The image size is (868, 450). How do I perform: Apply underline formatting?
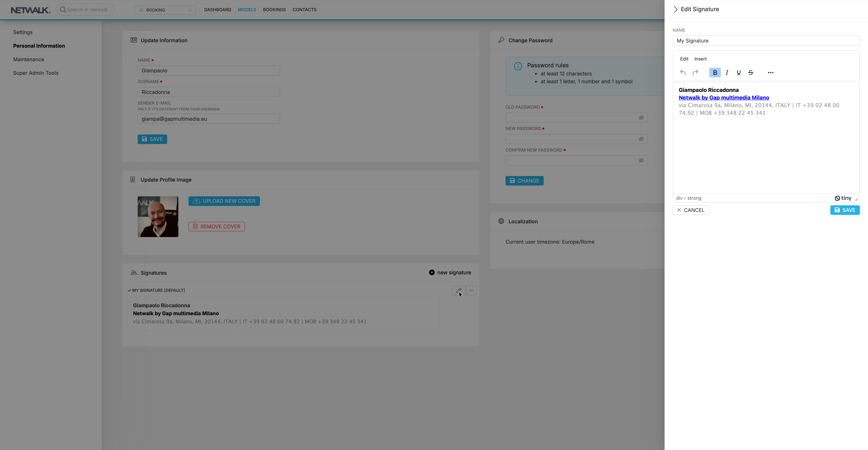739,72
